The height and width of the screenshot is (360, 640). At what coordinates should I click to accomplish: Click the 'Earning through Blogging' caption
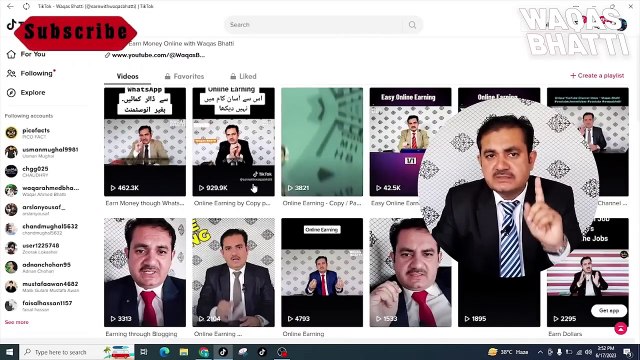click(141, 334)
